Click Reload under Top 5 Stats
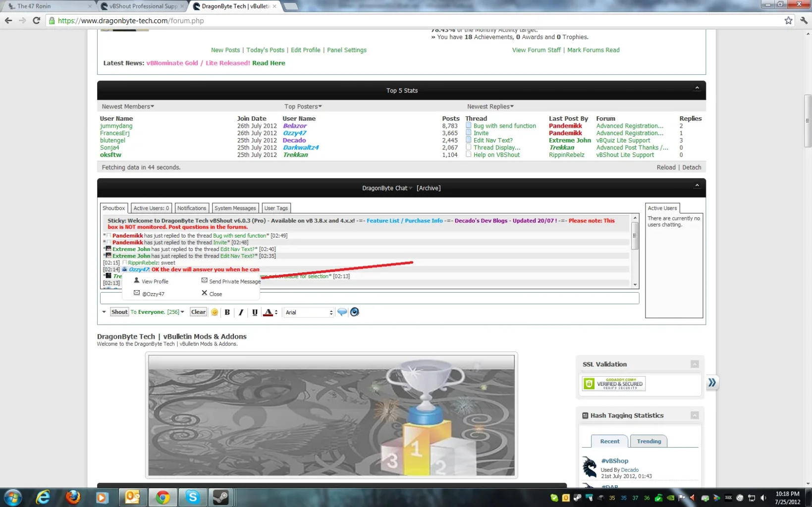The height and width of the screenshot is (507, 812). click(666, 167)
